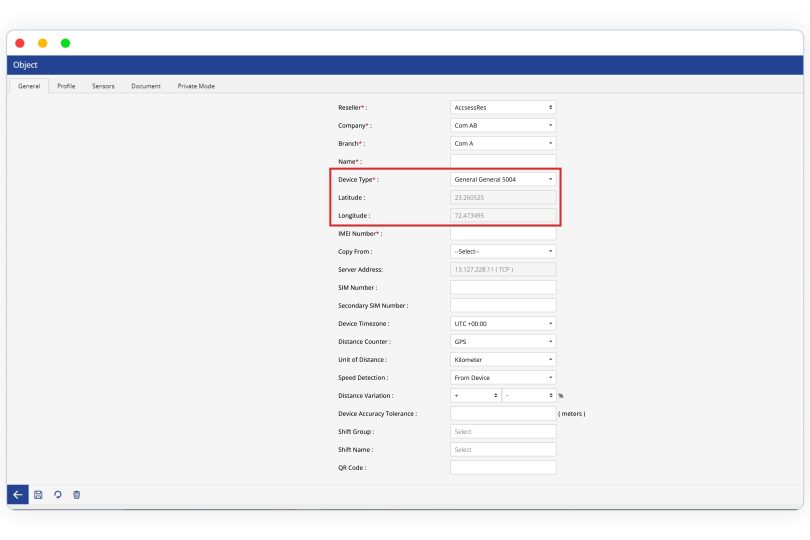
Task: Select the Private Mode tab
Action: tap(196, 86)
